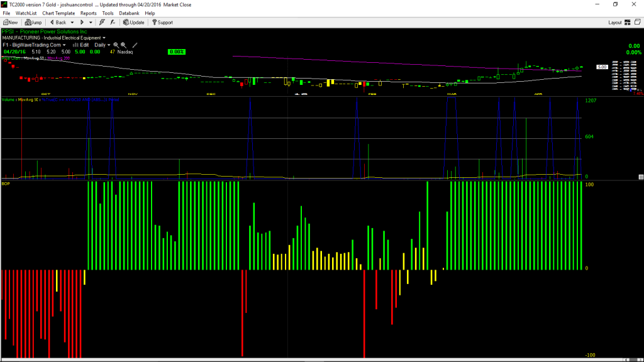The width and height of the screenshot is (644, 362).
Task: Open the WatchList menu
Action: (x=26, y=13)
